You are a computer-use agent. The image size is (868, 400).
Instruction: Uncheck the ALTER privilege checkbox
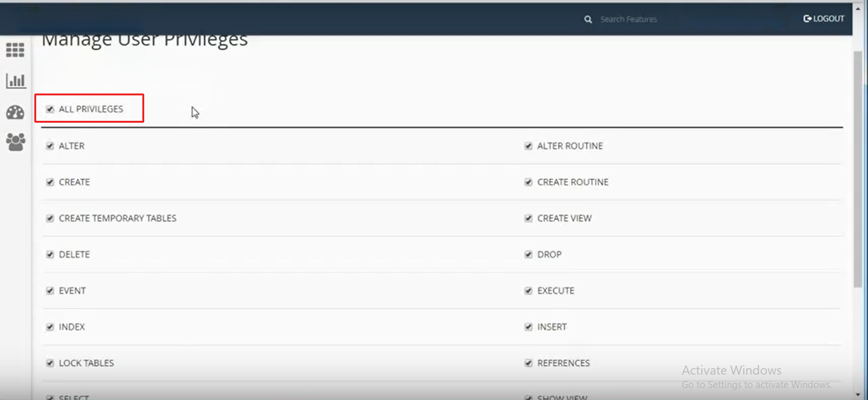50,146
